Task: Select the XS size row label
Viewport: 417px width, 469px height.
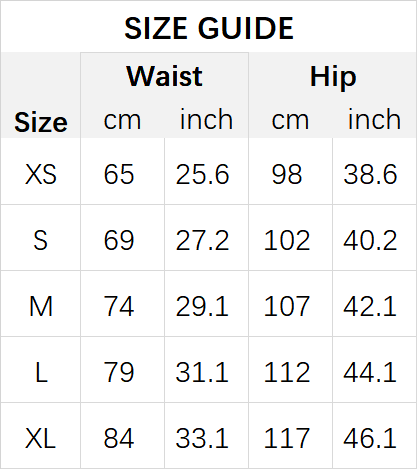Action: click(x=41, y=174)
